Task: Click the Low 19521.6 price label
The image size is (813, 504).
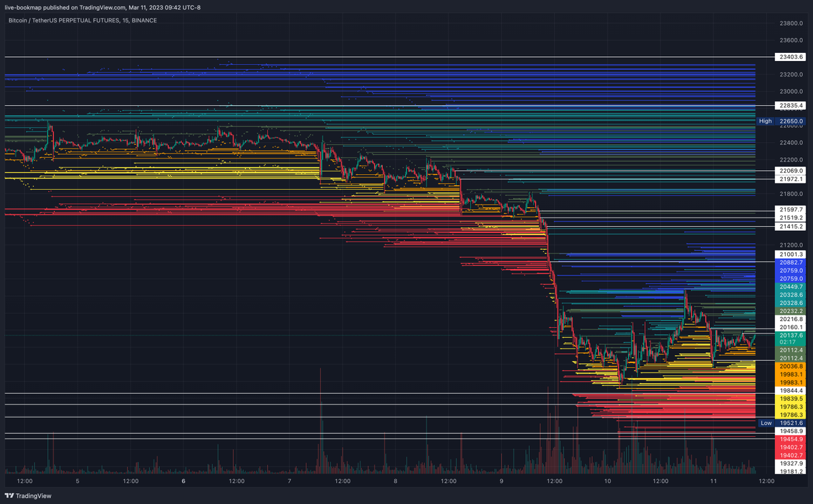Action: coord(781,423)
